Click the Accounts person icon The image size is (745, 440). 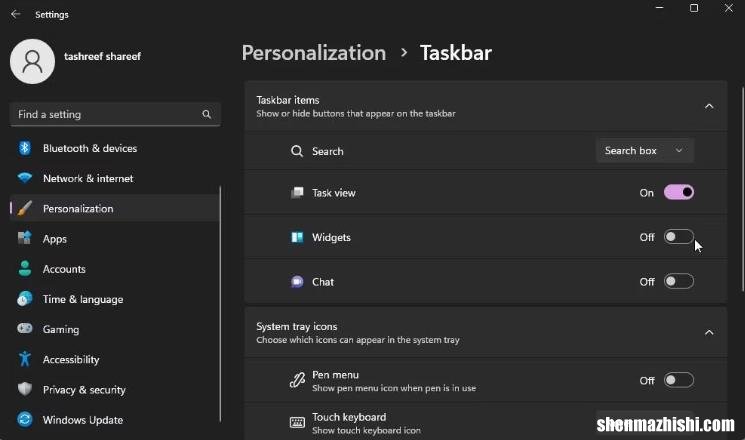pyautogui.click(x=25, y=268)
